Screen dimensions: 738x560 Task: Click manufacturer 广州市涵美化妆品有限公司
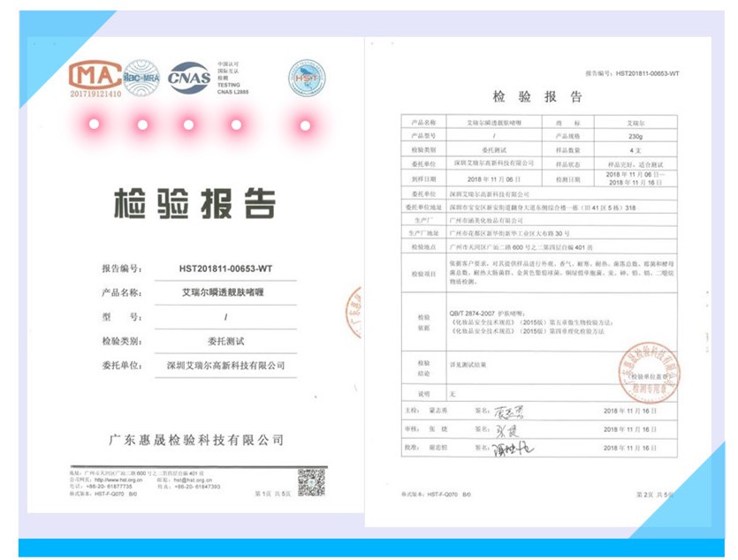tap(486, 221)
